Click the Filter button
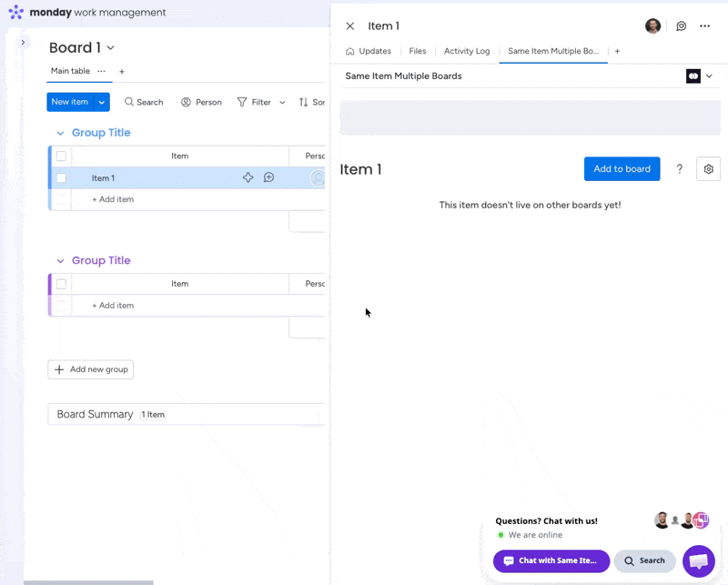 pyautogui.click(x=255, y=102)
